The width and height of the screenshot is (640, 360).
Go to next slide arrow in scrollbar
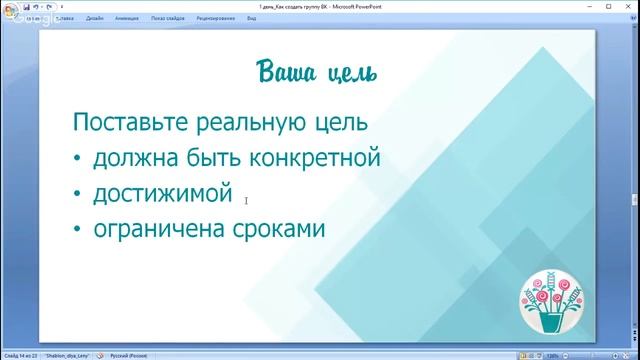pos(635,340)
